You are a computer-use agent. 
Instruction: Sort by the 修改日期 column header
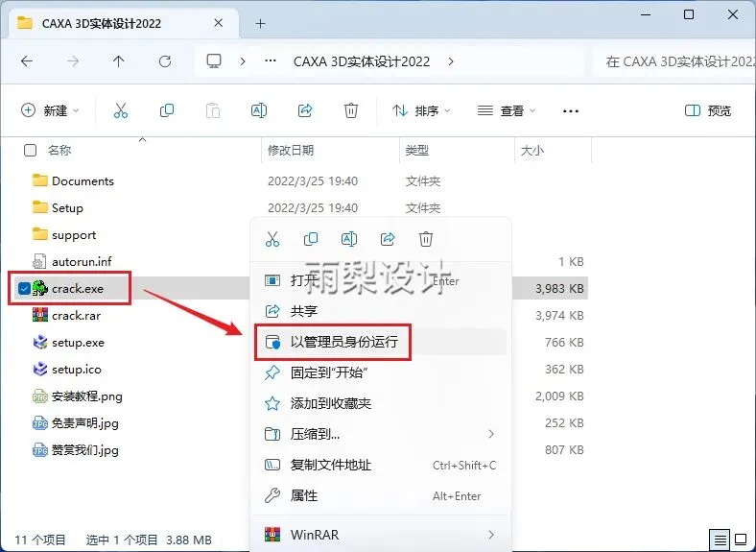(291, 150)
